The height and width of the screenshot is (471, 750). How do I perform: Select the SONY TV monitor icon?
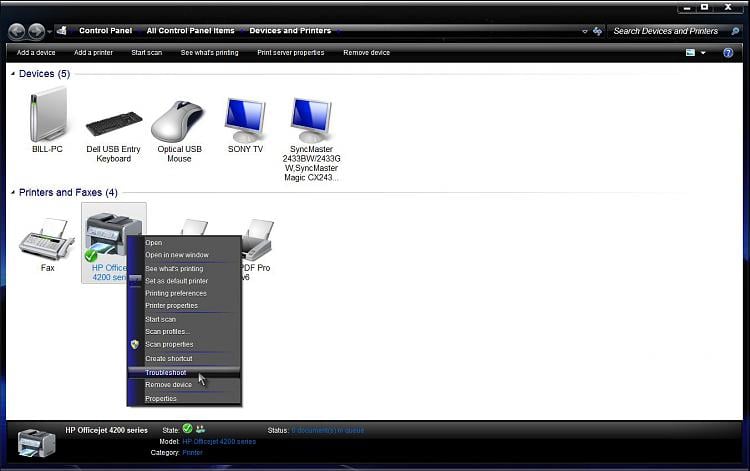(x=244, y=120)
